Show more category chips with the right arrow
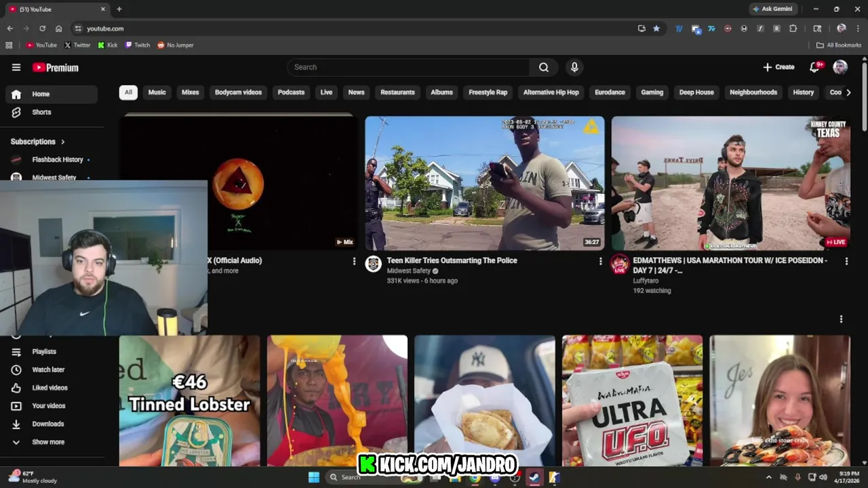This screenshot has width=868, height=488. (x=848, y=92)
